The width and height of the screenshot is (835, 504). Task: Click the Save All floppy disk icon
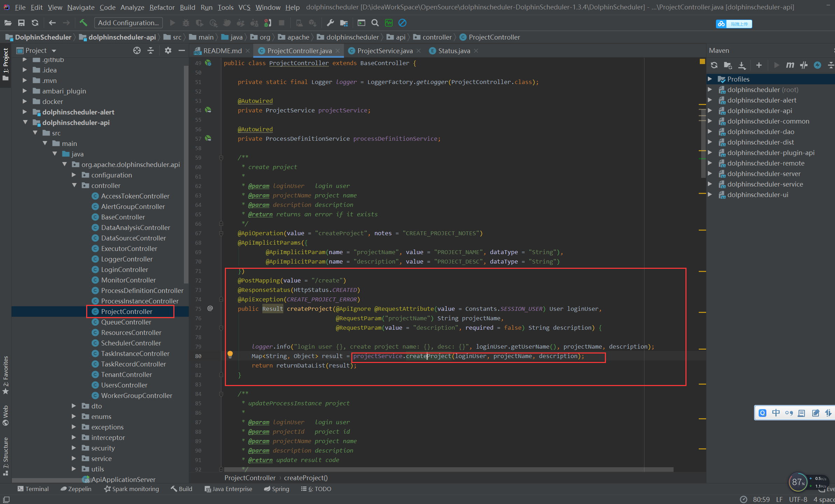point(21,23)
